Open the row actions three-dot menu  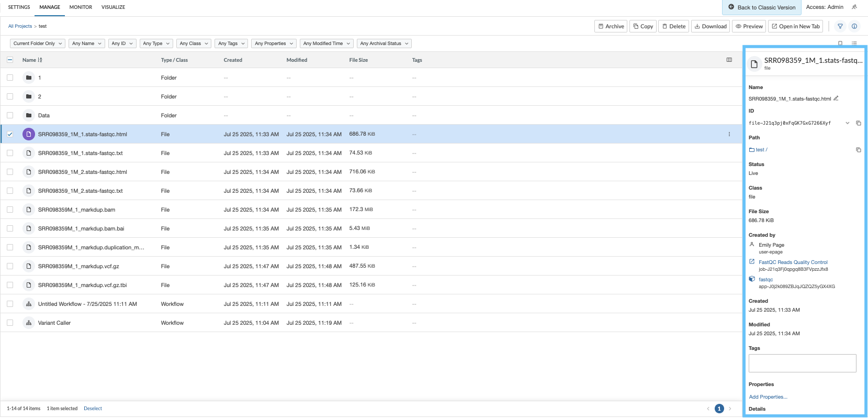tap(729, 134)
